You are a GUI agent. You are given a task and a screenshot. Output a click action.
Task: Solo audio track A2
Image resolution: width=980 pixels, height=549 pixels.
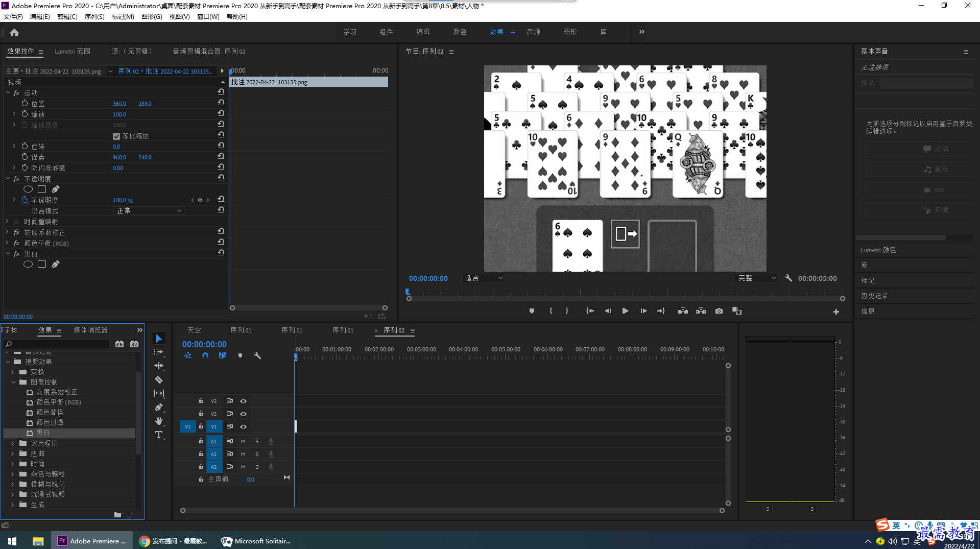(257, 454)
